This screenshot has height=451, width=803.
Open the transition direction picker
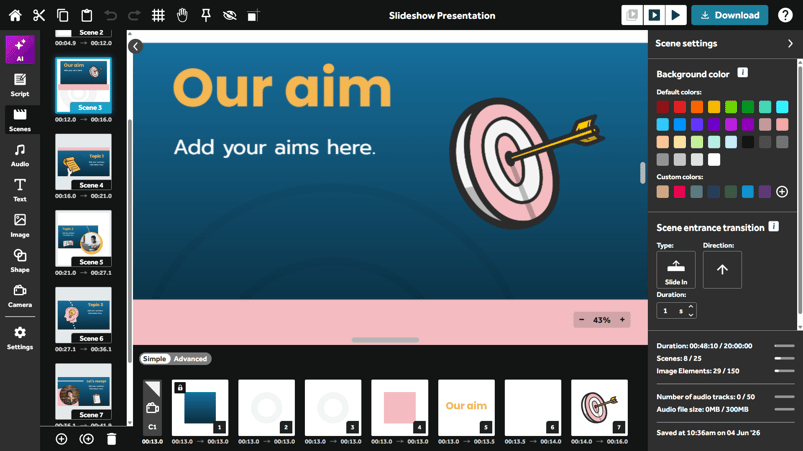(722, 270)
